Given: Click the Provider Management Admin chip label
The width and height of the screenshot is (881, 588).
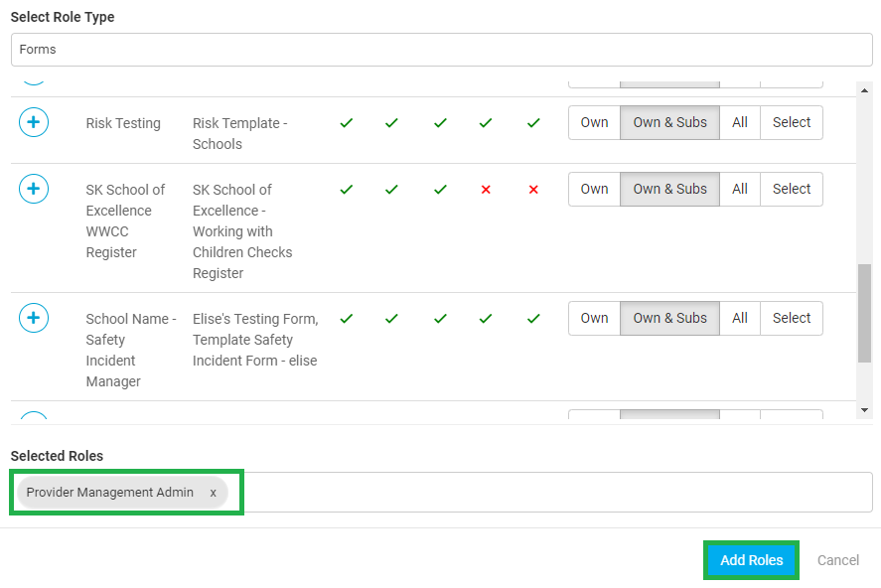Looking at the screenshot, I should tap(109, 493).
